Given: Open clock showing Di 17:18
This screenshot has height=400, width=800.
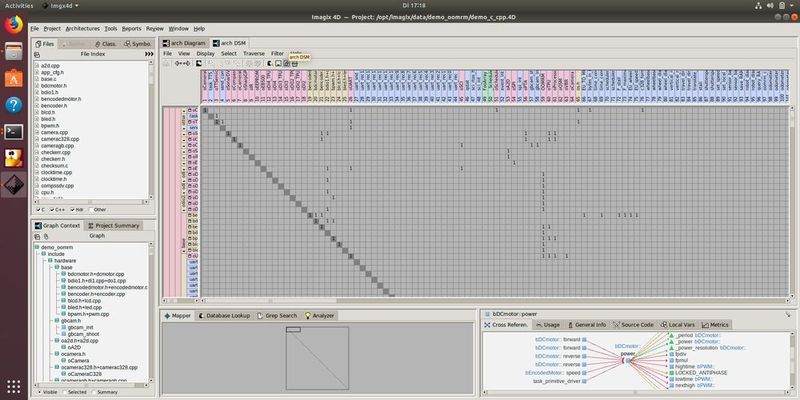Looking at the screenshot, I should (414, 6).
